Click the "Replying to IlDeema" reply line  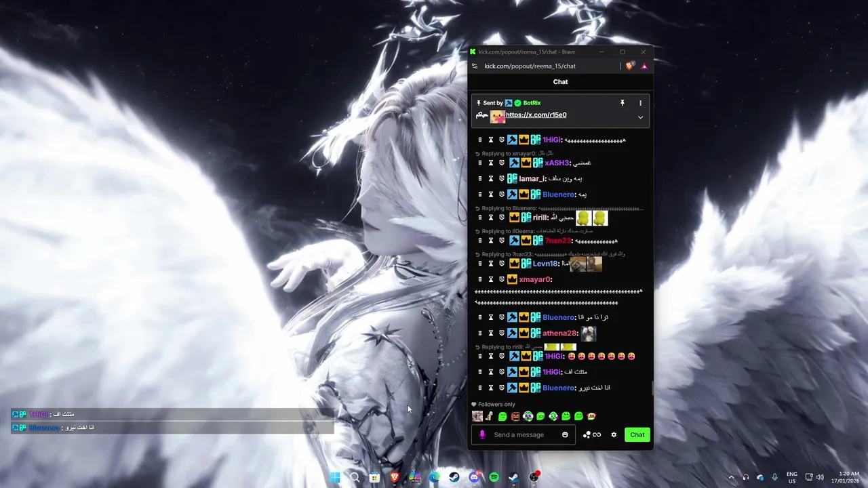click(x=535, y=231)
